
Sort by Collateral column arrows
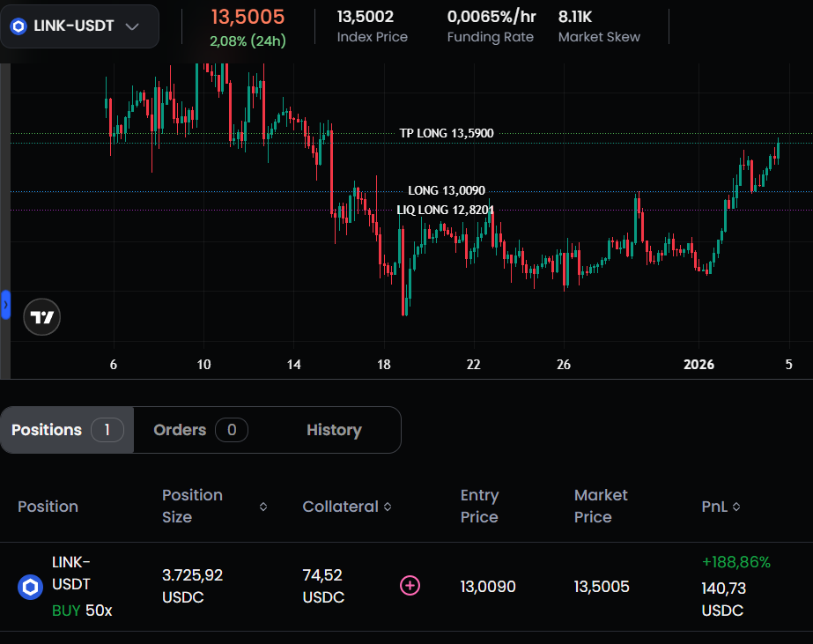(388, 507)
